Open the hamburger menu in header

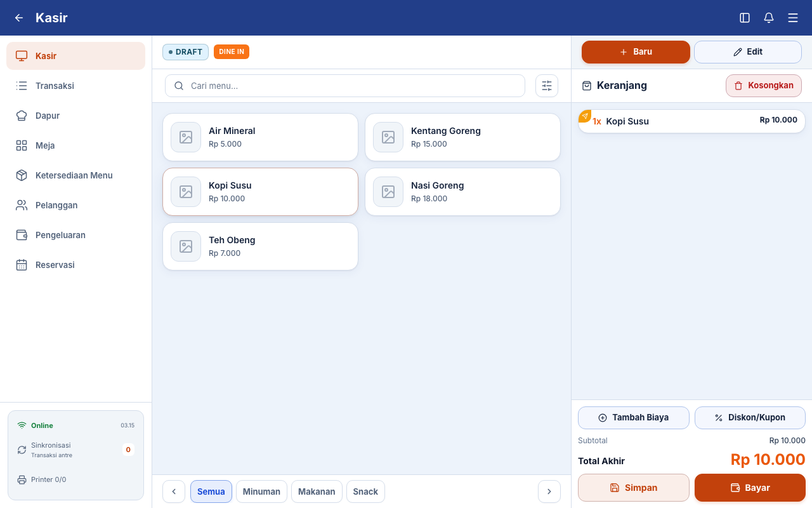point(793,18)
